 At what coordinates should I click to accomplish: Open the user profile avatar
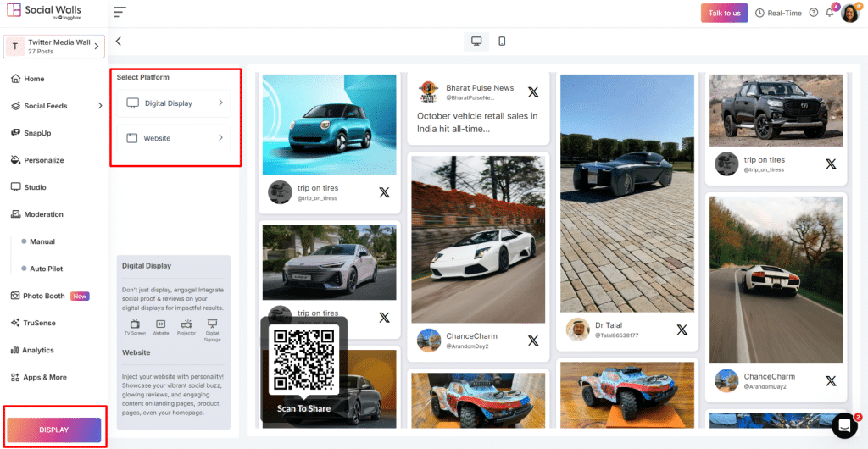click(849, 13)
